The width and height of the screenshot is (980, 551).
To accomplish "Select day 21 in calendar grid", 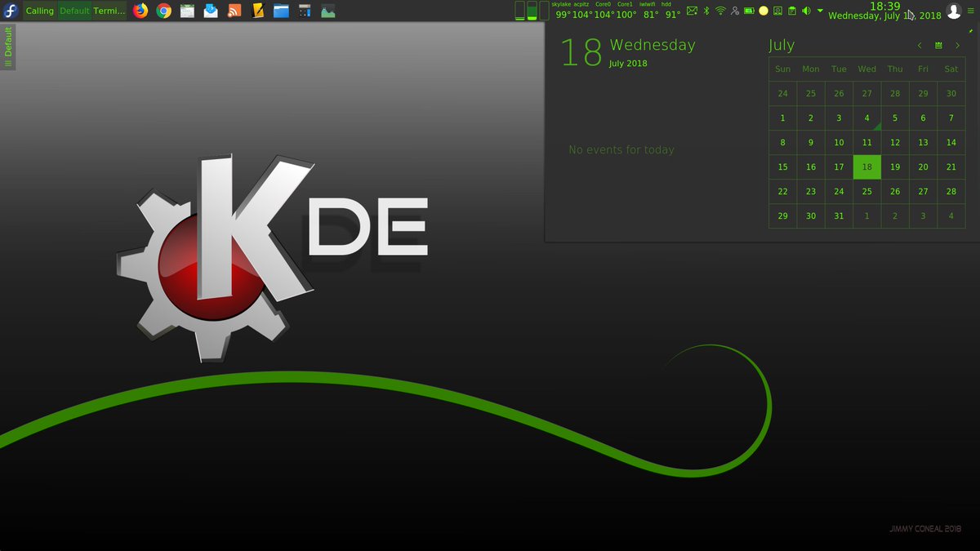I will (951, 167).
